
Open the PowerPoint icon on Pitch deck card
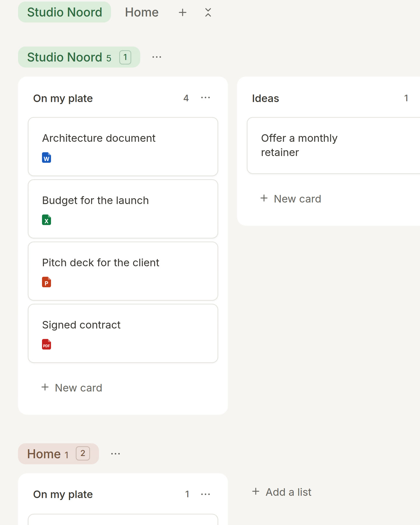coord(46,282)
